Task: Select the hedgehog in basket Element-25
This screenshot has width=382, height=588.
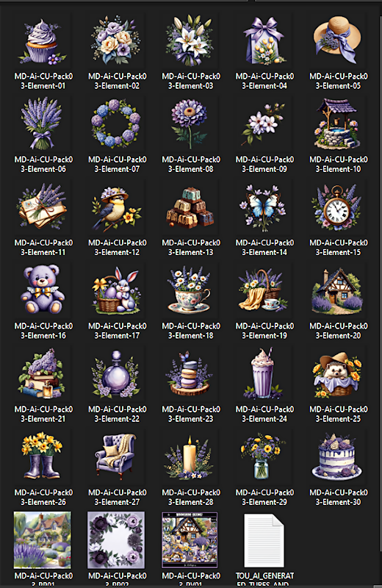Action: pyautogui.click(x=338, y=374)
